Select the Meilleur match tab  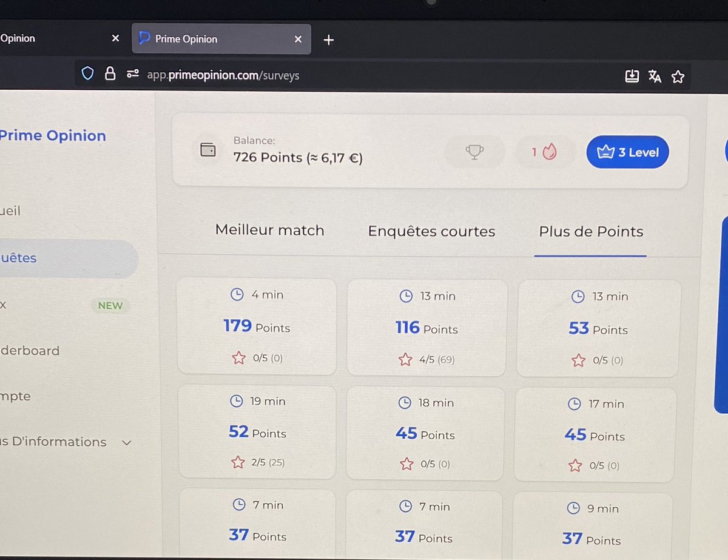(269, 231)
